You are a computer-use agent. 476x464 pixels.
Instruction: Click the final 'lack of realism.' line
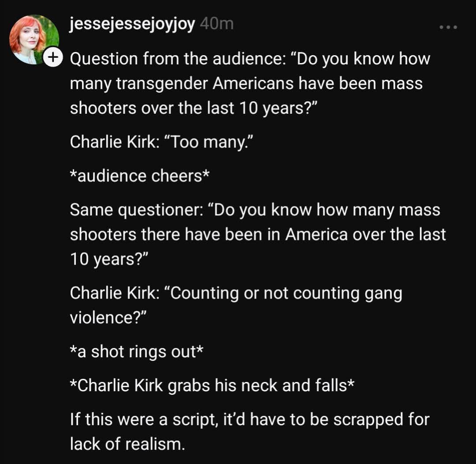point(127,444)
